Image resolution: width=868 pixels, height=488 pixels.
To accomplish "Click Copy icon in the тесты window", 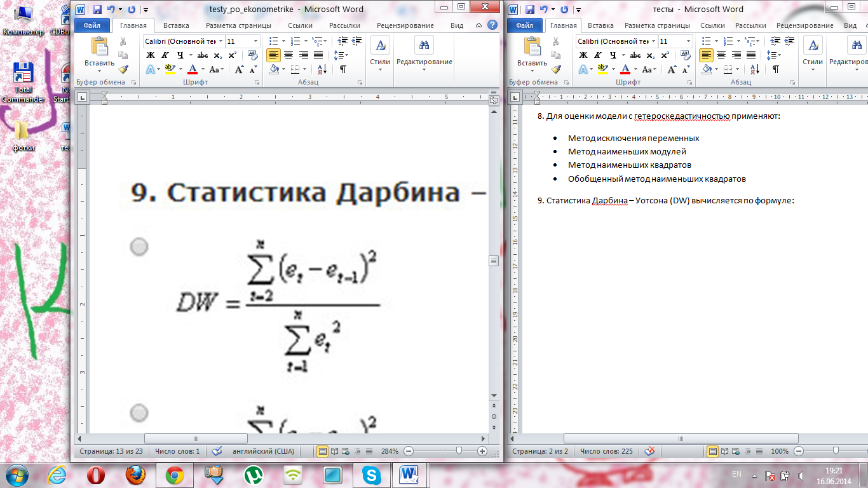I will (556, 55).
